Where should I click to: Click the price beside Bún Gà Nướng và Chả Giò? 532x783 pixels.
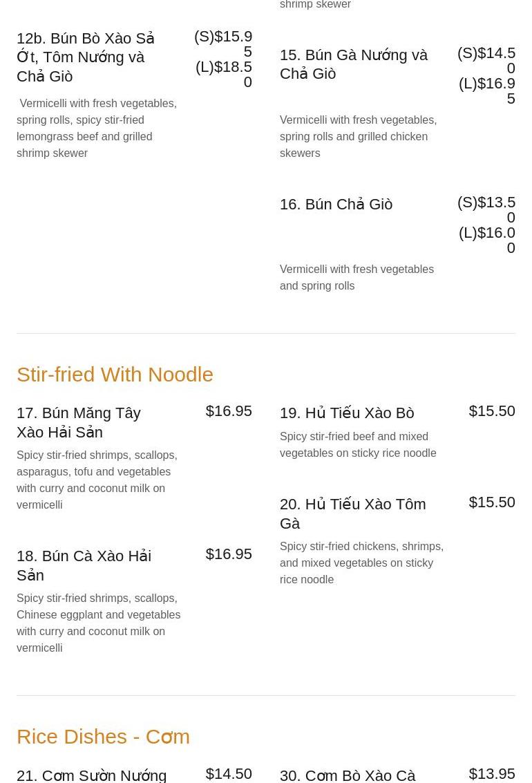click(x=487, y=75)
